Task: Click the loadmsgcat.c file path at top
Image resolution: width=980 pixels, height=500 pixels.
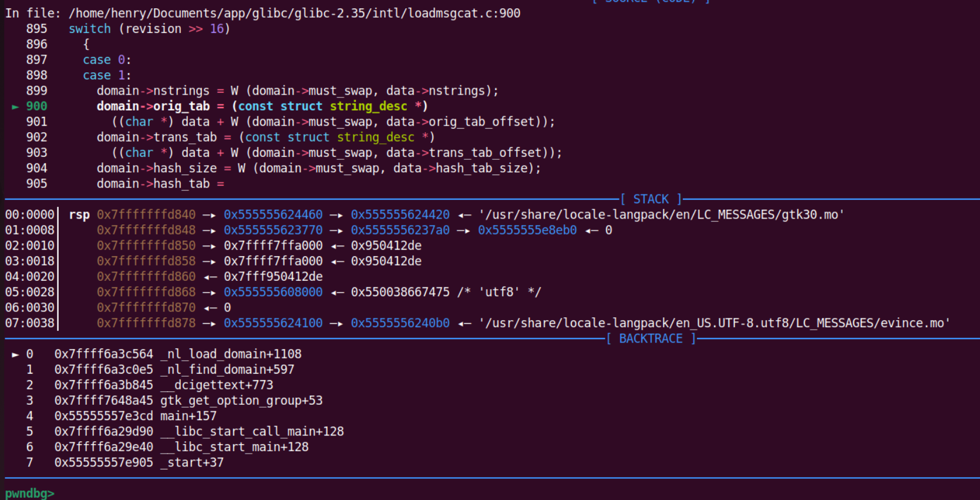Action: (x=294, y=13)
